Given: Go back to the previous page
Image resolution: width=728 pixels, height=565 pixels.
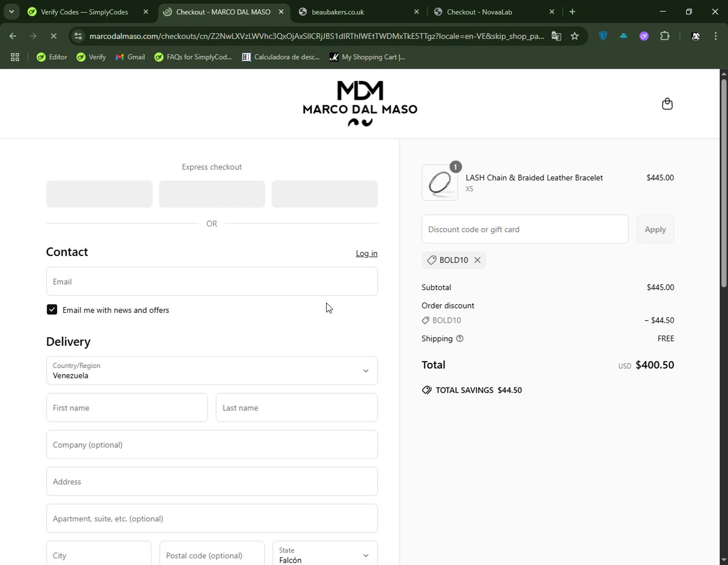Looking at the screenshot, I should 13,36.
